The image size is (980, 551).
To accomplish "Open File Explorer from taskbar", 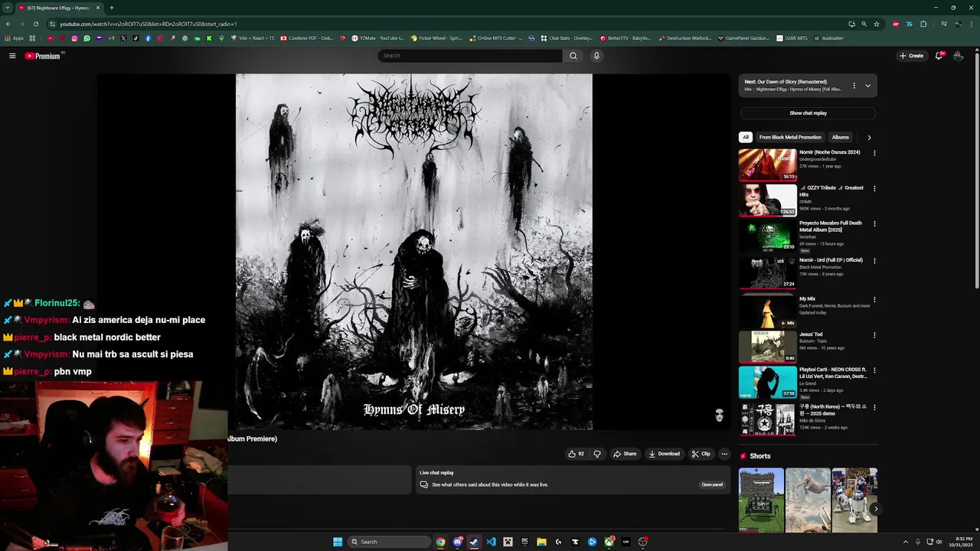I will [541, 542].
